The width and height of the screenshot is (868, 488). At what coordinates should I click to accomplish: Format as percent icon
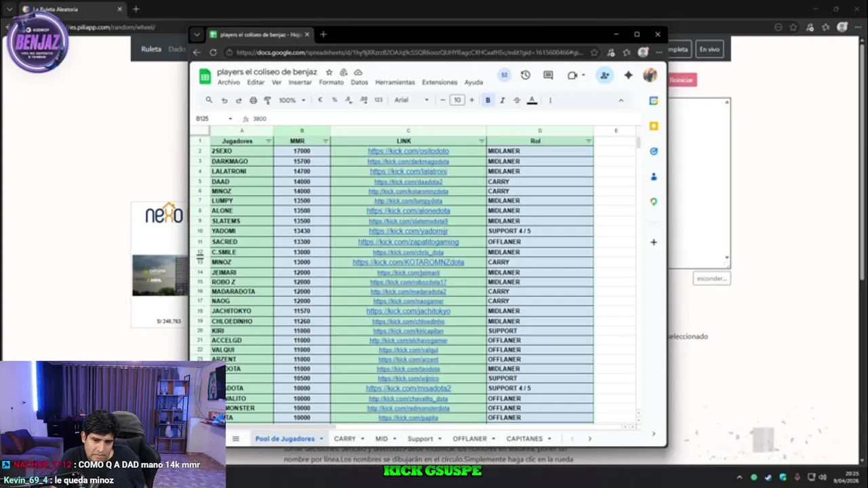click(x=334, y=100)
